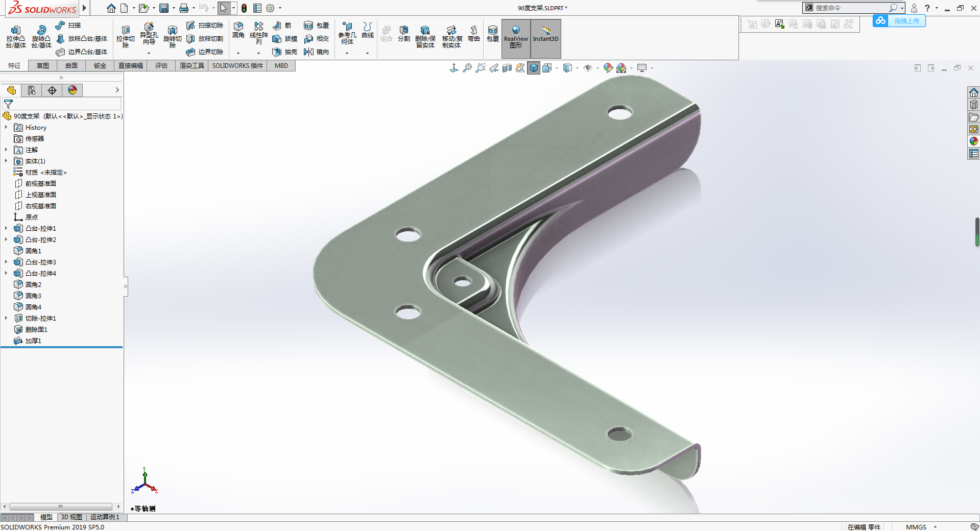Select the 拉伸凸台/基体 extrude boss tool

[x=16, y=37]
